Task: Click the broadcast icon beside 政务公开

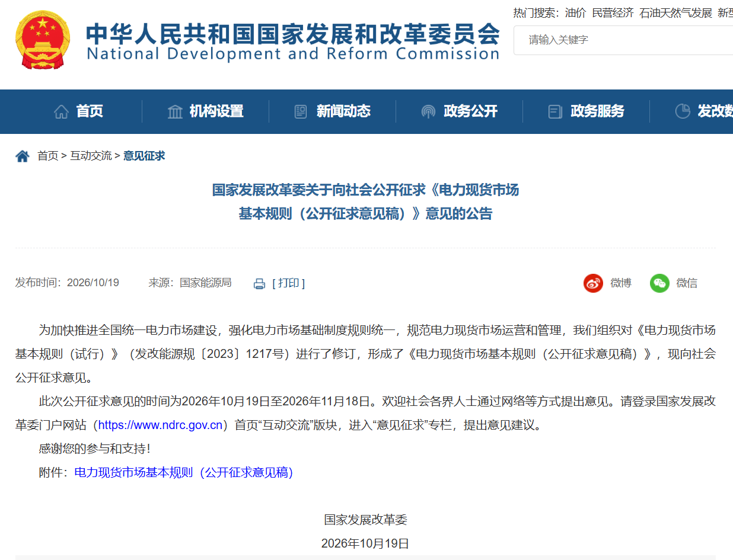Action: point(428,111)
